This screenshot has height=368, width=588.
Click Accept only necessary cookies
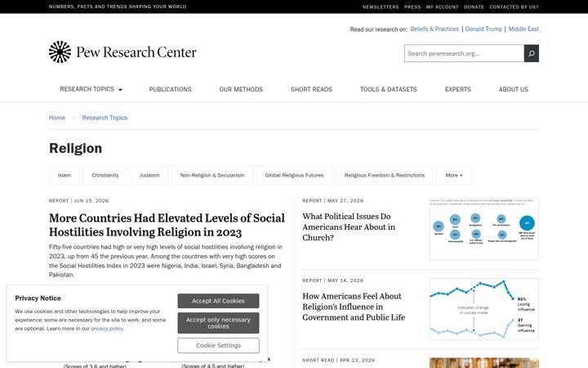218,323
